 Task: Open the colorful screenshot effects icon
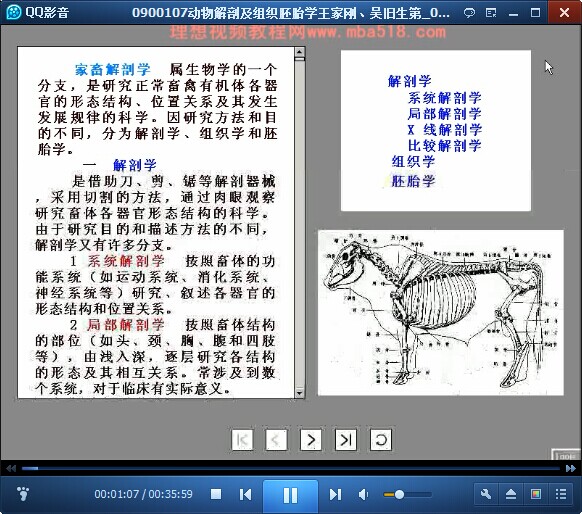[536, 494]
